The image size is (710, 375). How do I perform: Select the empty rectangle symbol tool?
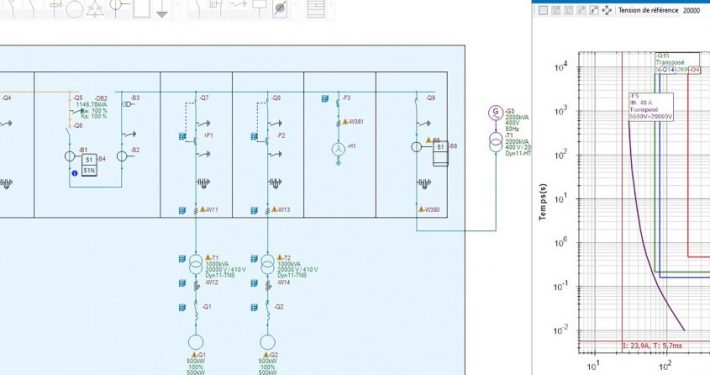pos(141,8)
